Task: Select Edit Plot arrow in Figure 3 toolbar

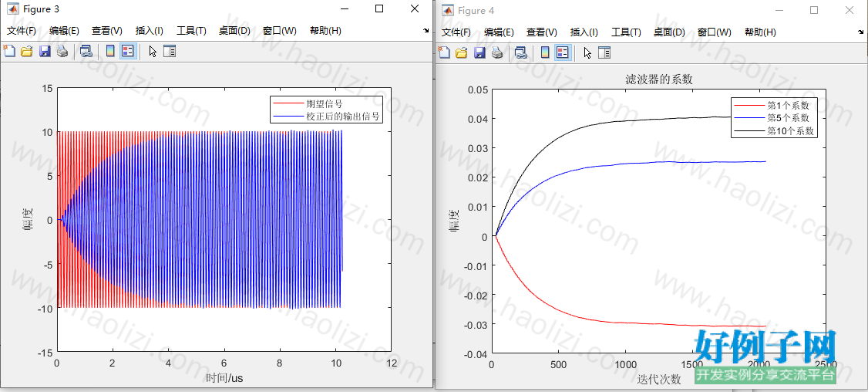Action: (153, 52)
